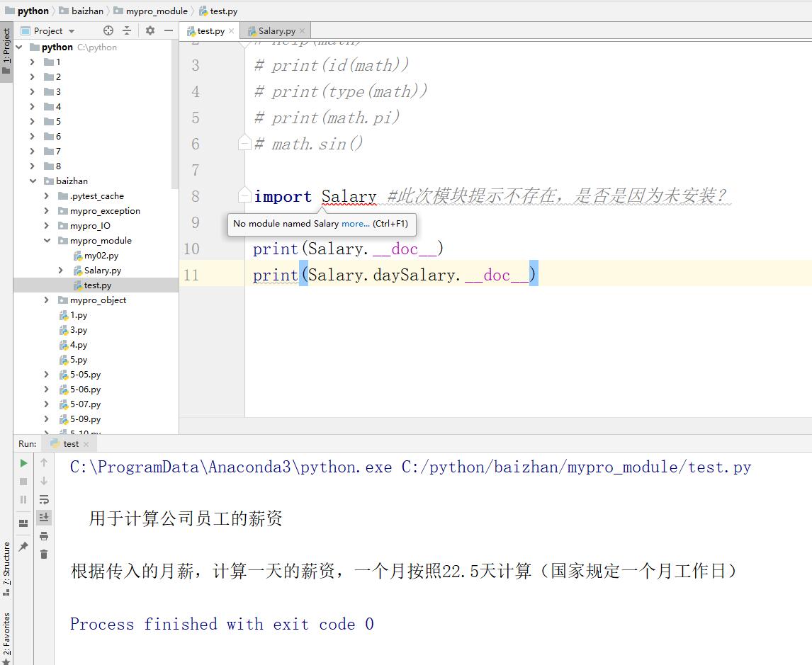Open the 7: Structure side tab
812x665 pixels.
tap(6, 569)
